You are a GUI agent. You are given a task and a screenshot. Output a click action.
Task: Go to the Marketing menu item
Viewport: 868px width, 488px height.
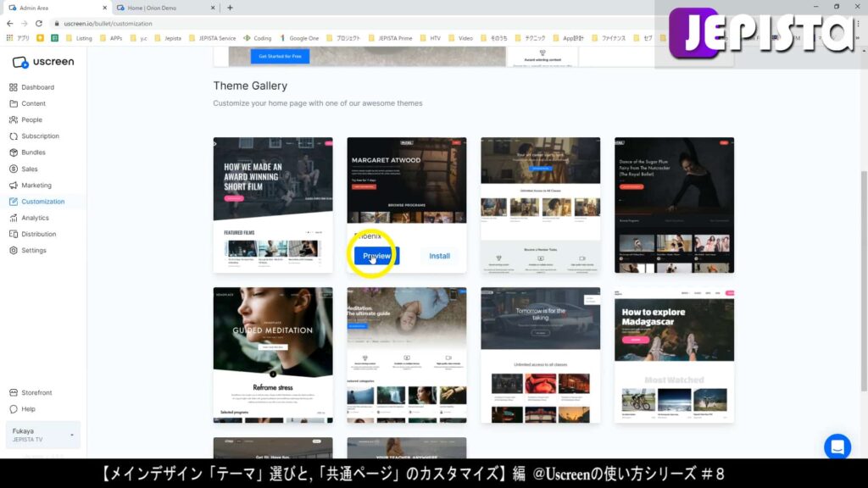36,185
